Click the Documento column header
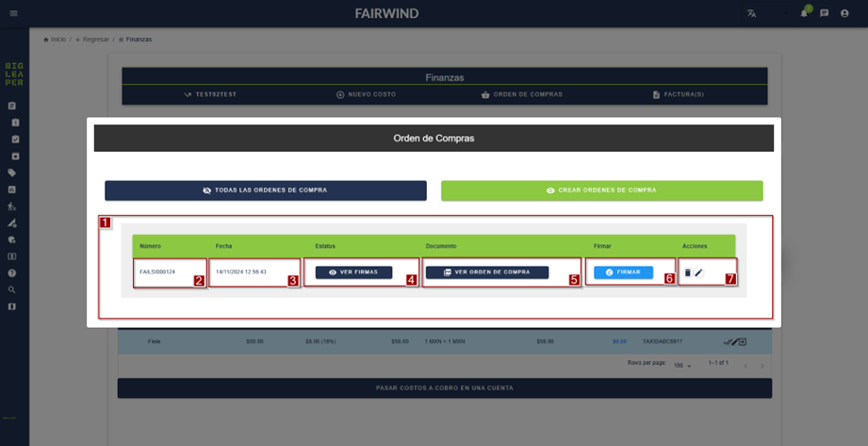The image size is (868, 446). 441,246
